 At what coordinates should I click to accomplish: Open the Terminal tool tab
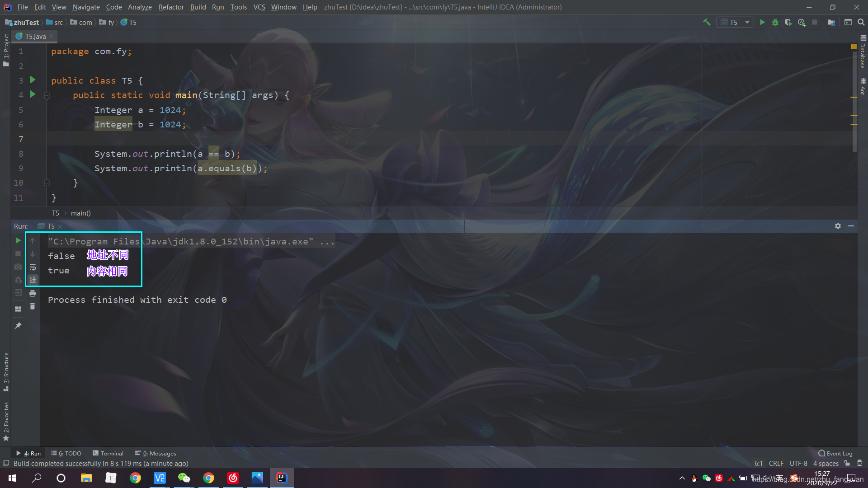click(x=108, y=453)
